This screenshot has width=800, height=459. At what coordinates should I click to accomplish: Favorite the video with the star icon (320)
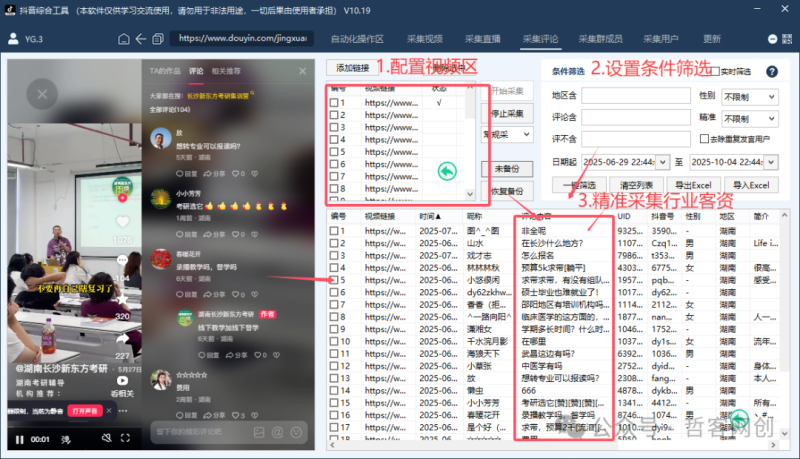[x=122, y=300]
